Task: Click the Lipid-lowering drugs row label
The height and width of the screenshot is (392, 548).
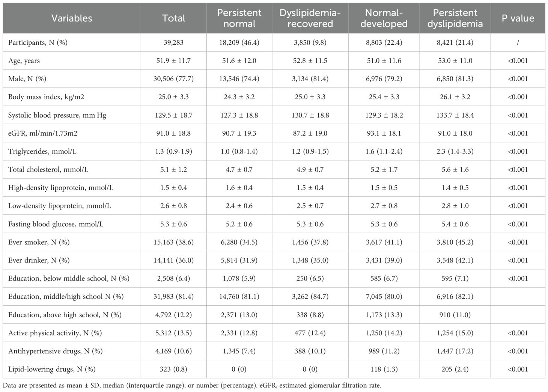Action: (51, 369)
